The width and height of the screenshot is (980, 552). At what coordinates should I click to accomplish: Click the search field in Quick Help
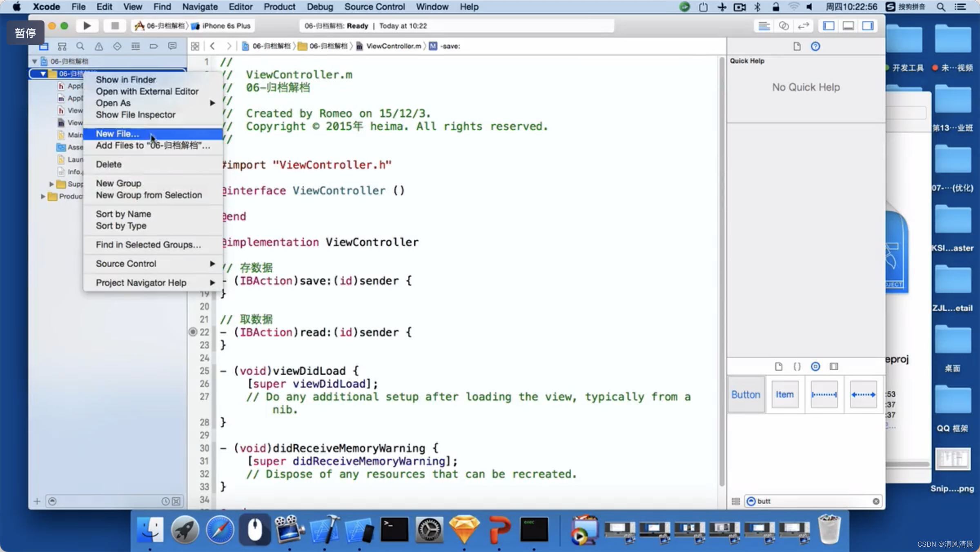point(811,501)
